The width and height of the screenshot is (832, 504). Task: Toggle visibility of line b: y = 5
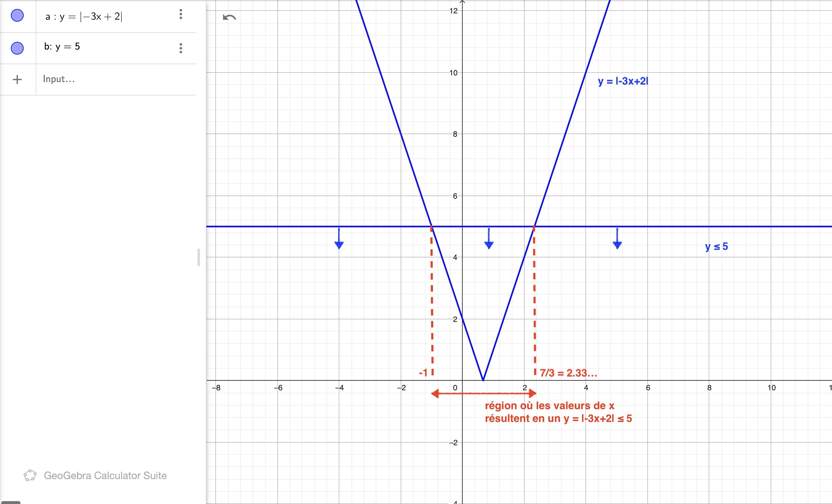pos(17,48)
